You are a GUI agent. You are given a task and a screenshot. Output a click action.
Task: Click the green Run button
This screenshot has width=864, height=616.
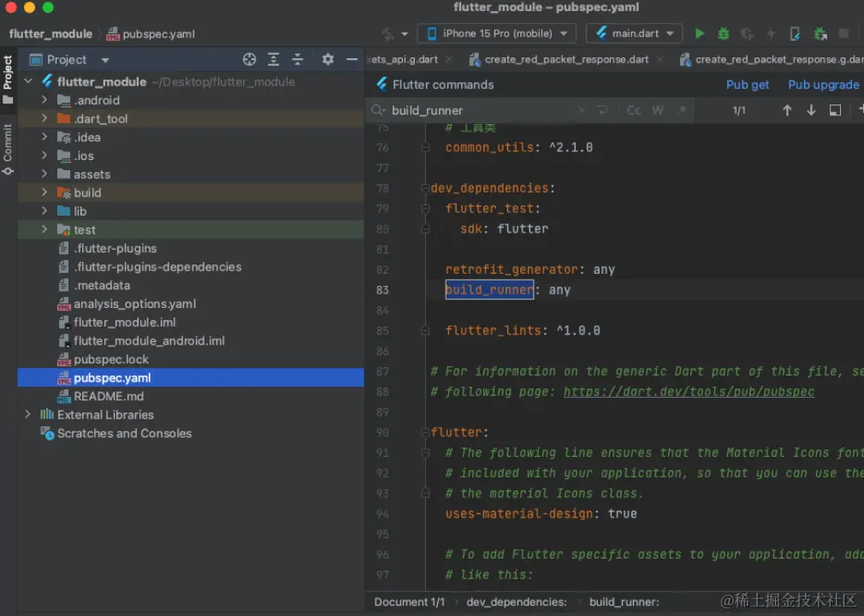click(700, 33)
